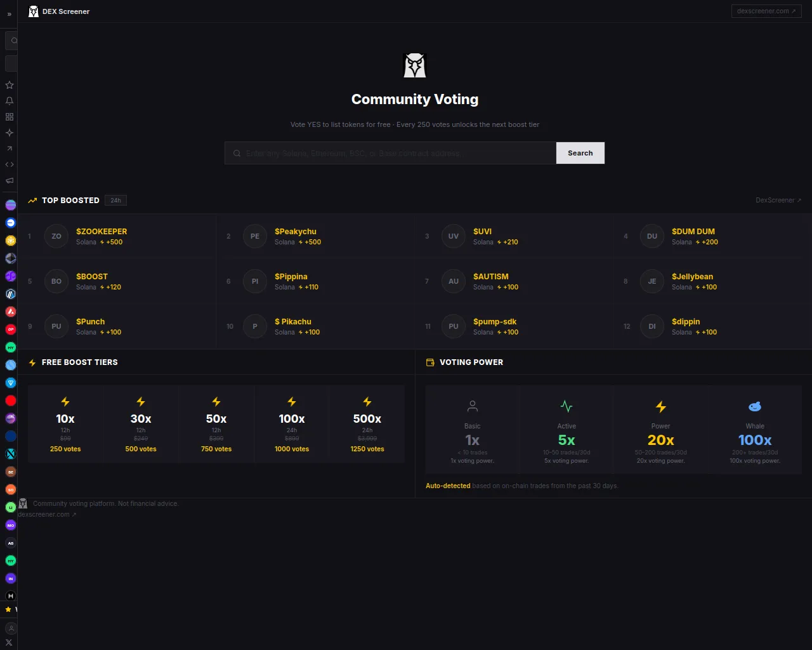Open the X social icon in sidebar

[x=10, y=642]
